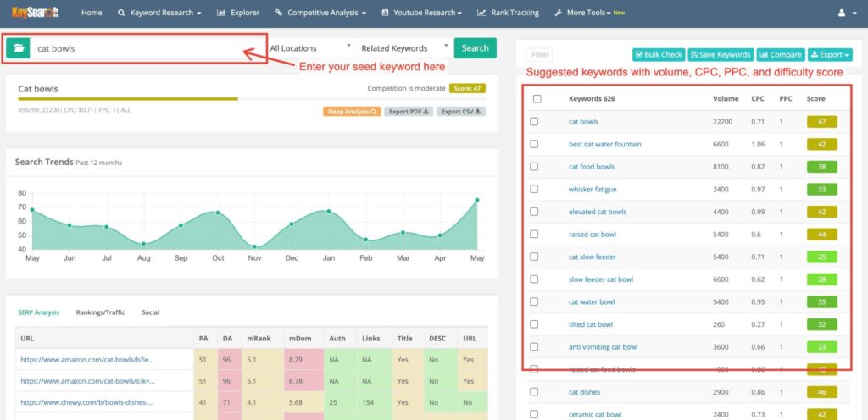Open the All Locations dropdown
This screenshot has width=868, height=420.
310,48
